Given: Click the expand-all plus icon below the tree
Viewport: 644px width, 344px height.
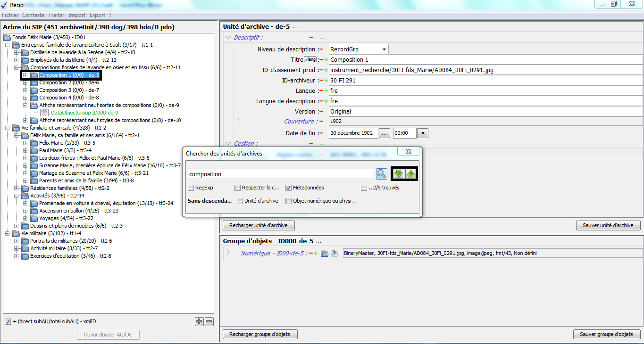Looking at the screenshot, I should [200, 321].
